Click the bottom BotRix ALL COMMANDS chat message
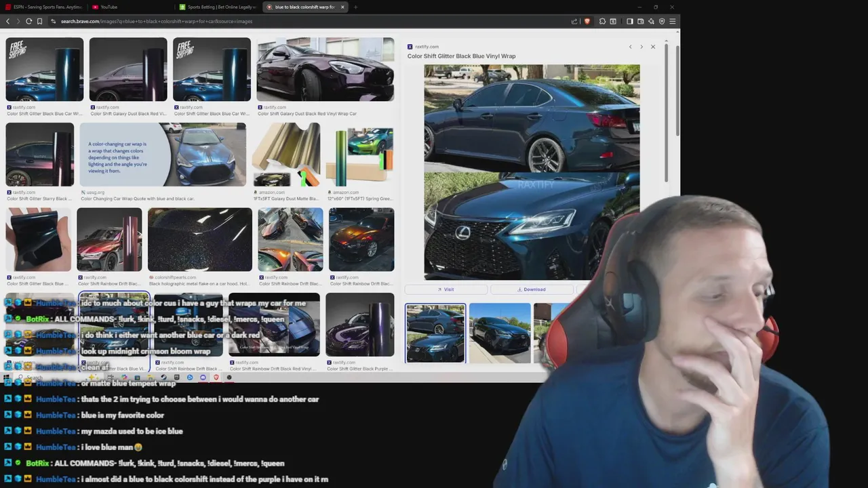This screenshot has height=488, width=868. 169,464
